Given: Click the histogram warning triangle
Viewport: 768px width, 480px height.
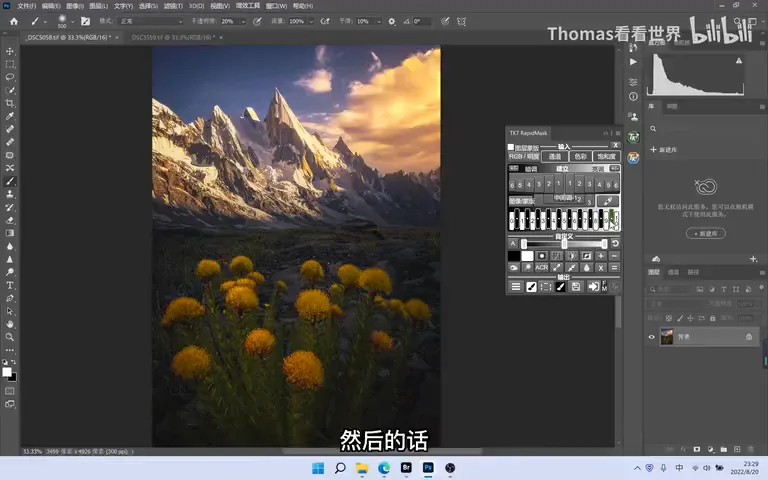Looking at the screenshot, I should [739, 61].
